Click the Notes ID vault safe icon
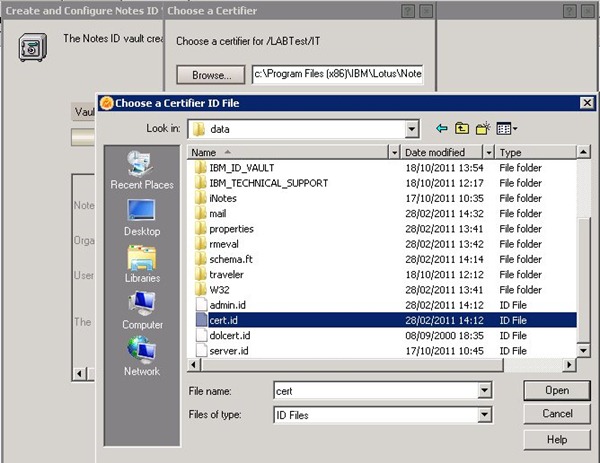The height and width of the screenshot is (463, 600). [x=33, y=47]
